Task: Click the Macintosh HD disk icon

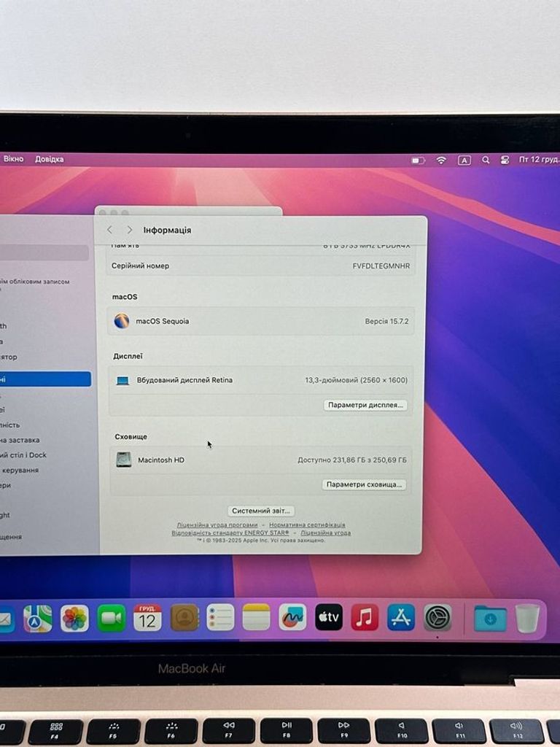Action: point(124,460)
